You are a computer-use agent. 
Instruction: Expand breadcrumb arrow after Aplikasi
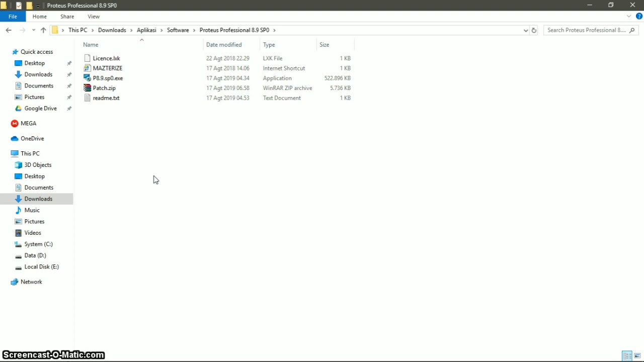point(162,30)
